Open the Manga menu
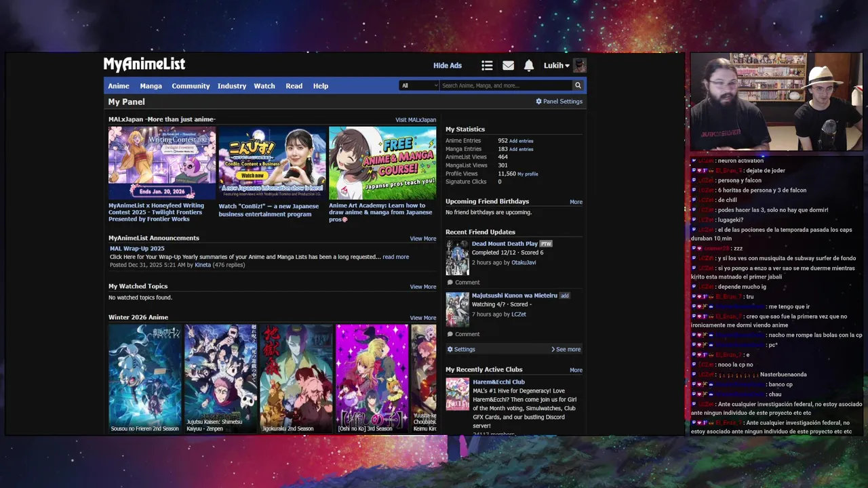Viewport: 868px width, 488px height. coord(151,86)
